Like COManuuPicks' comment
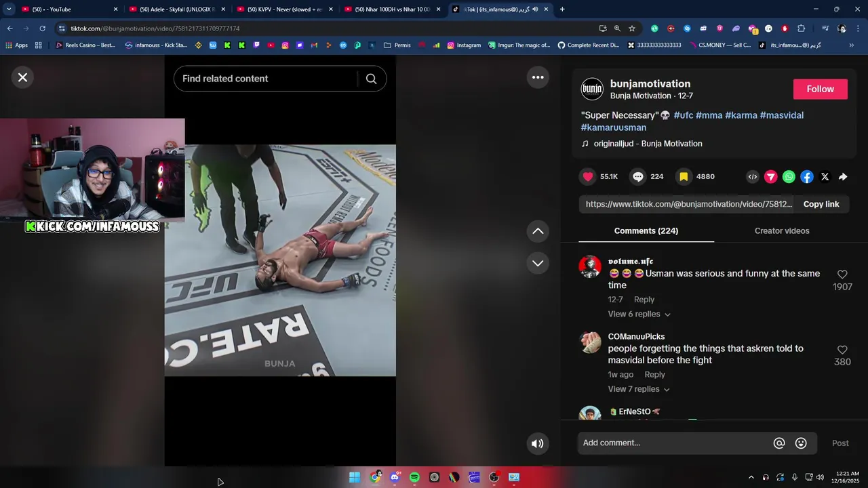The width and height of the screenshot is (868, 488). pyautogui.click(x=842, y=350)
